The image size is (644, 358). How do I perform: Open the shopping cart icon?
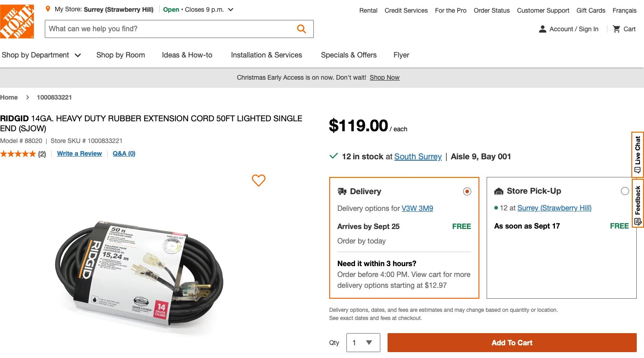click(616, 29)
